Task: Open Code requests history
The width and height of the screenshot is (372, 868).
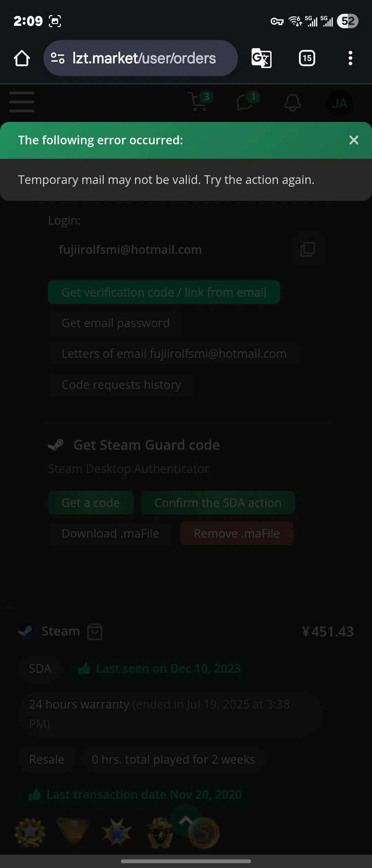Action: (122, 384)
